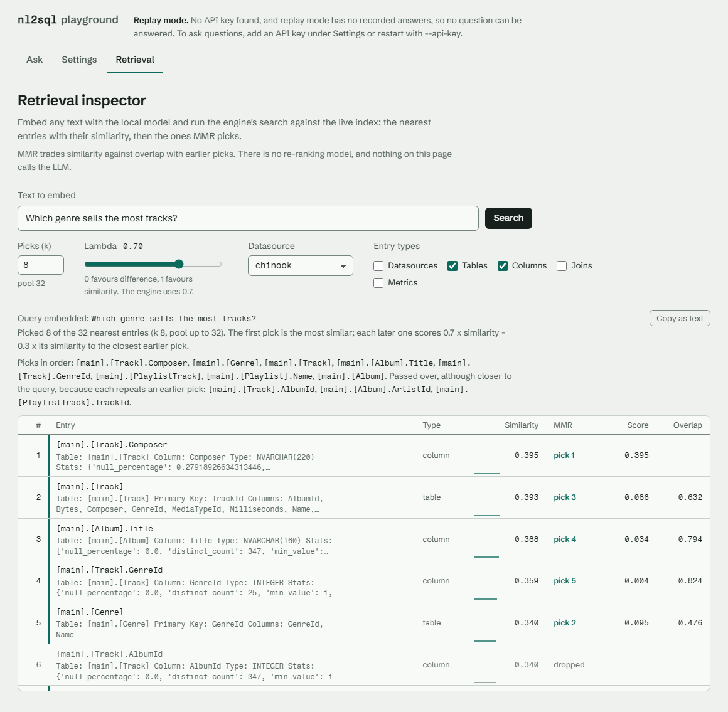The width and height of the screenshot is (728, 712).
Task: Click the Type column header
Action: (x=431, y=425)
